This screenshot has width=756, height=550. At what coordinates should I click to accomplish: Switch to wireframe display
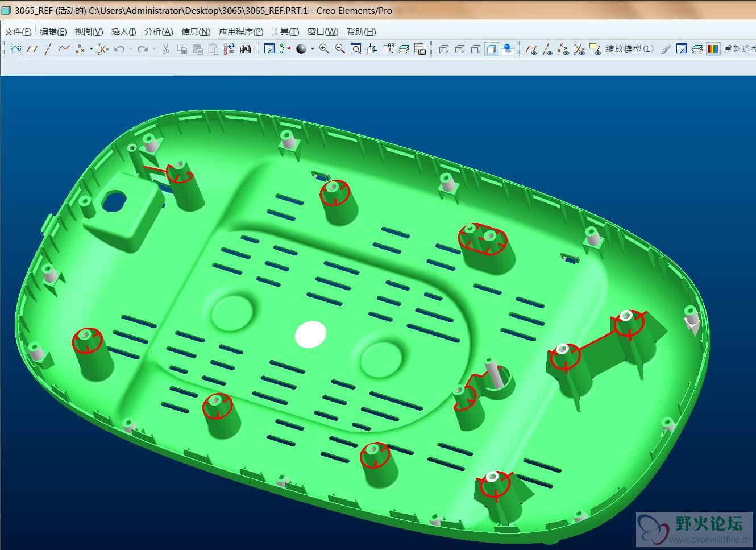pyautogui.click(x=444, y=49)
